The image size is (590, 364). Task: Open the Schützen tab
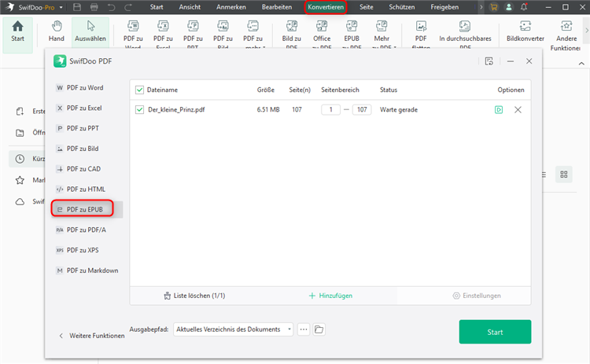401,7
